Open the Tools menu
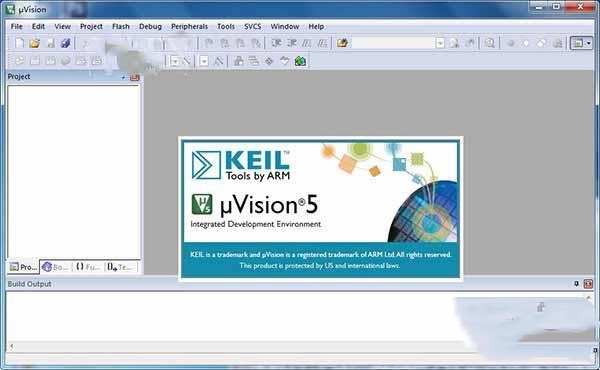Viewport: 600px width, 370px height. (226, 26)
